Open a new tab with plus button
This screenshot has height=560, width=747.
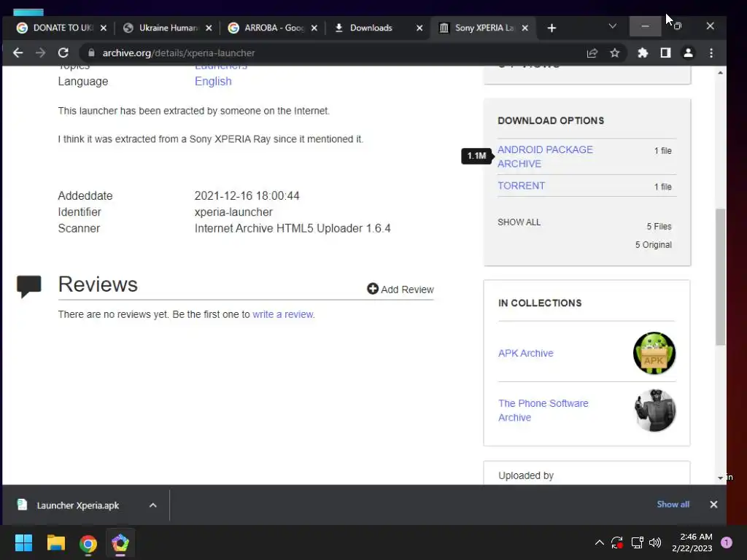pyautogui.click(x=551, y=28)
